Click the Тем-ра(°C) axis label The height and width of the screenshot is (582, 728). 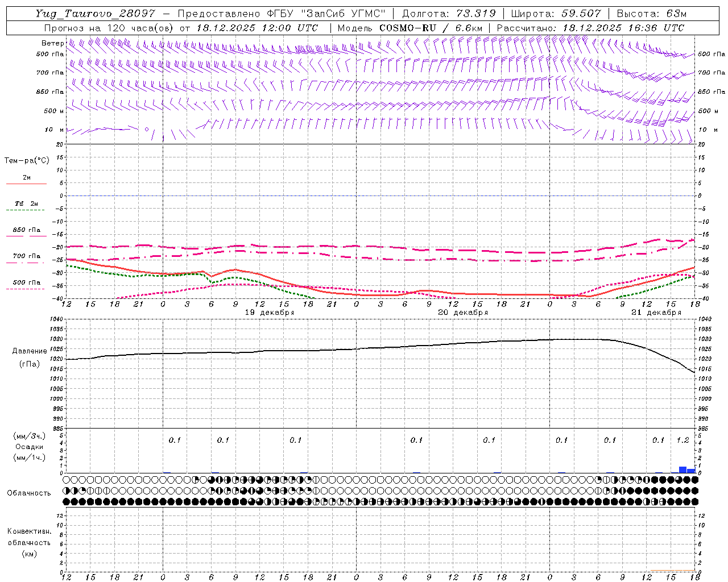pyautogui.click(x=27, y=161)
